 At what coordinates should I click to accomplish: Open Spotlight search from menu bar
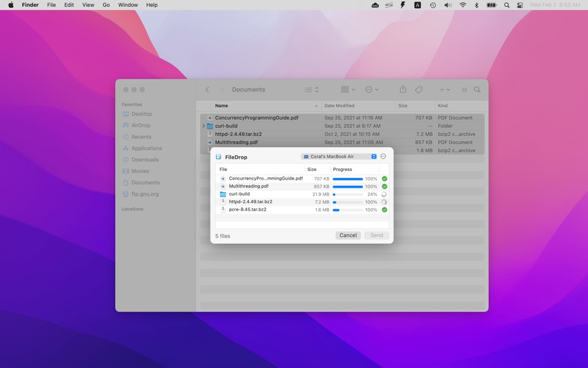tap(507, 5)
